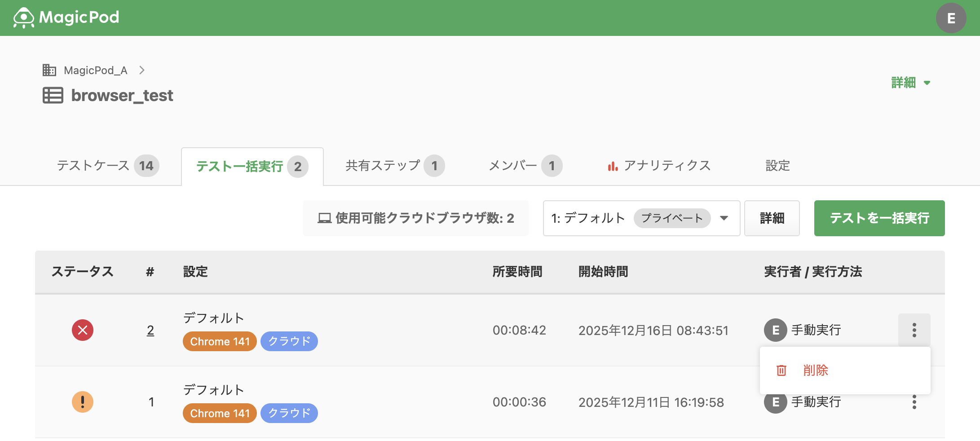Click the 所要時間 column header
Image resolution: width=980 pixels, height=441 pixels.
[x=517, y=272]
